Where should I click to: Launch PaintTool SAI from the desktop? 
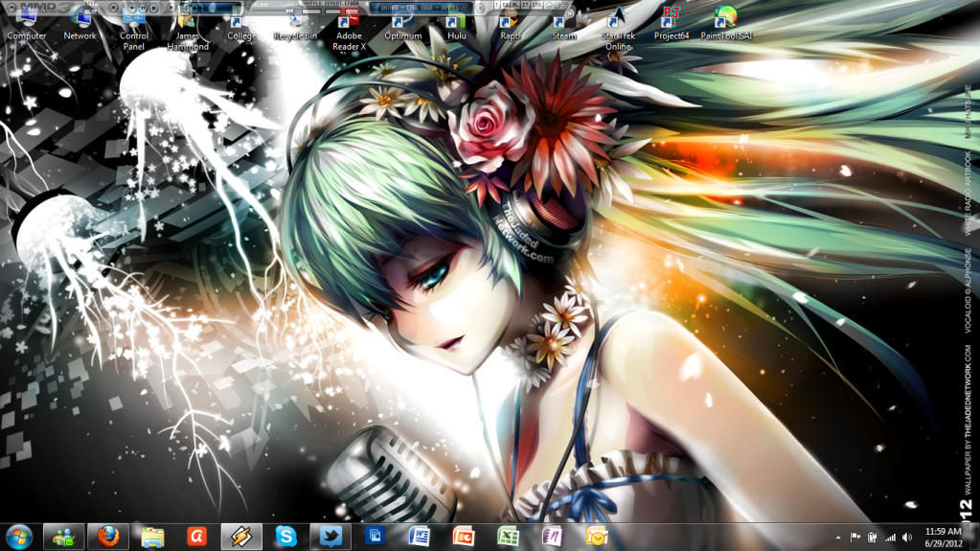[725, 25]
